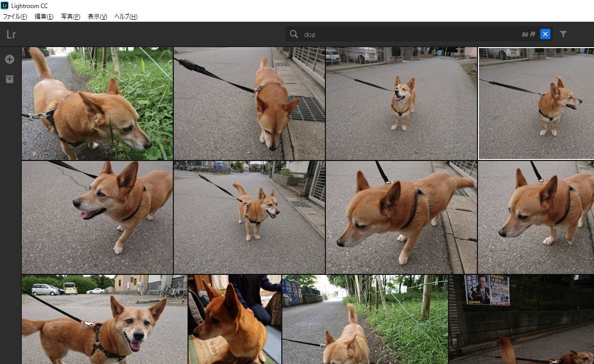Open the import archive box icon in sidebar
Screen dimensions: 594x364
pyautogui.click(x=10, y=79)
